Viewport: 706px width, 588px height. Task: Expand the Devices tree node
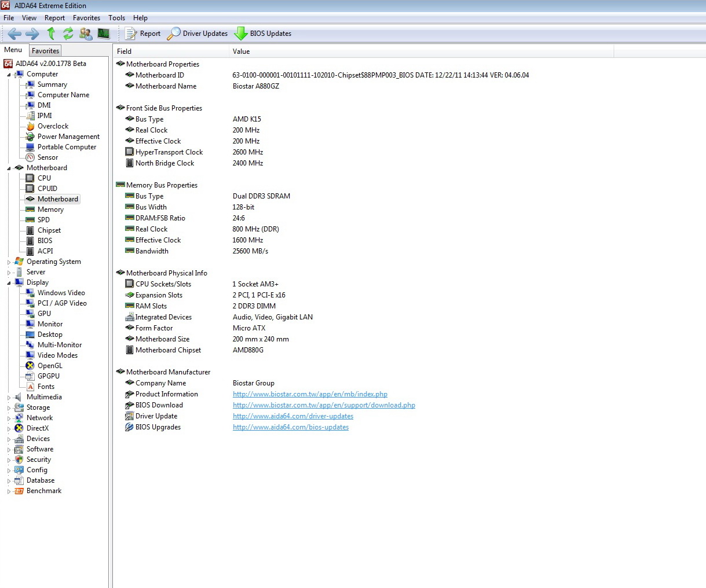(9, 439)
